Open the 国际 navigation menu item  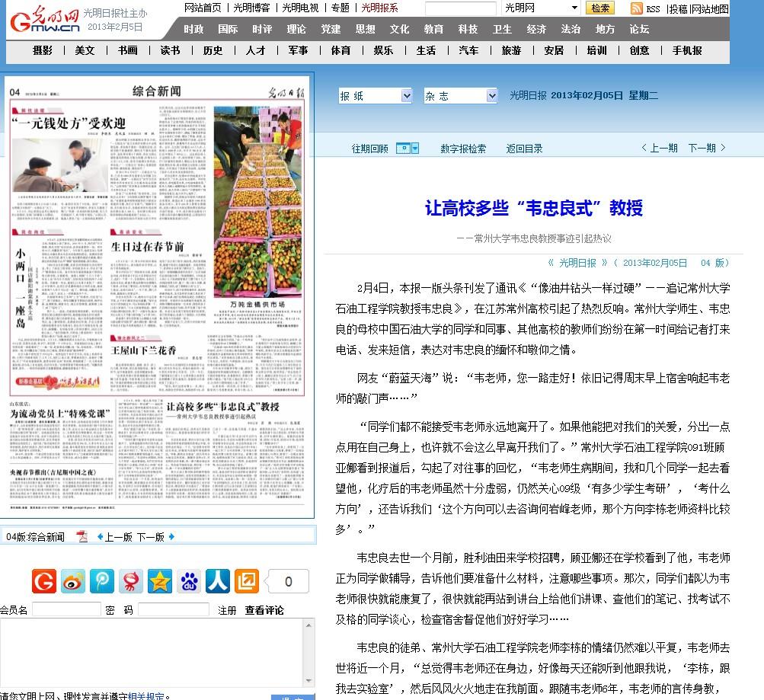pos(228,29)
